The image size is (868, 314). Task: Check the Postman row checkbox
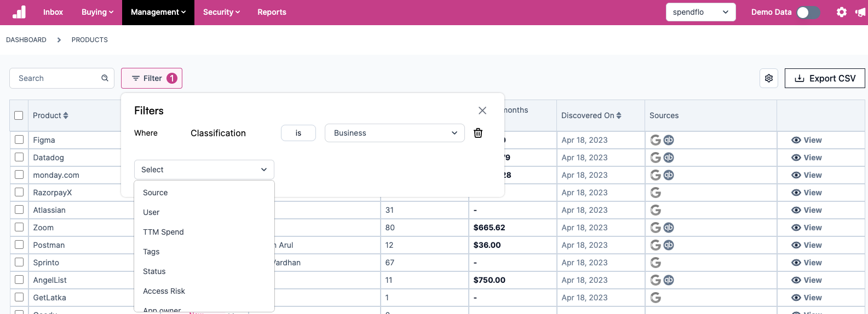19,245
